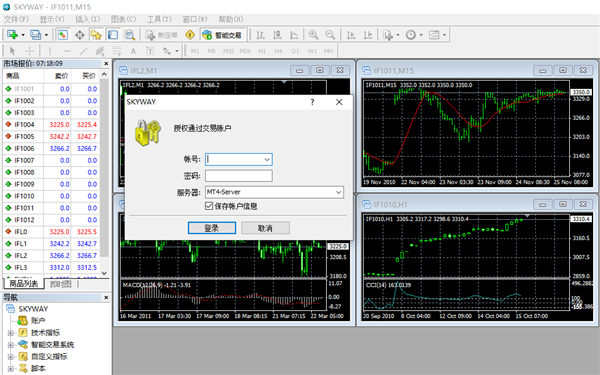Click the zoom in magnifier icon
The width and height of the screenshot is (600, 375).
[313, 35]
